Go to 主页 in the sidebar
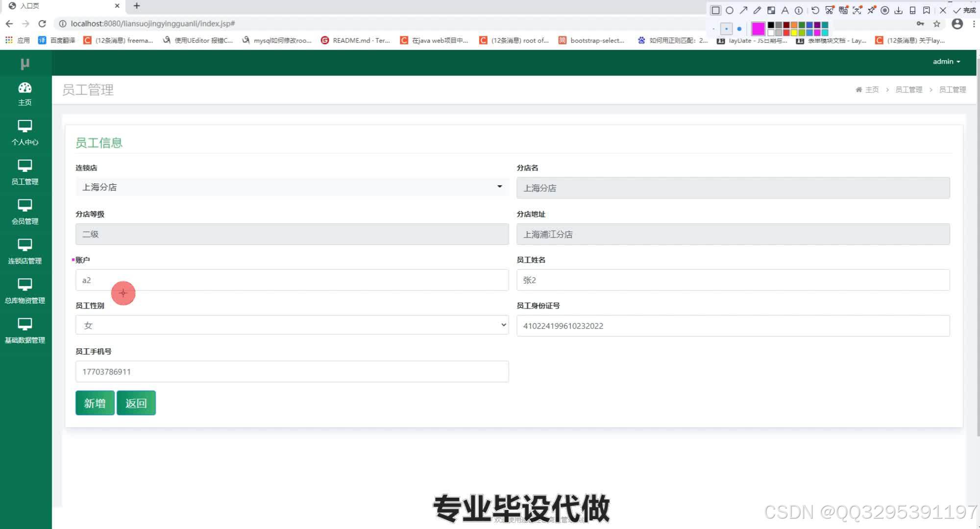980x529 pixels. (25, 94)
